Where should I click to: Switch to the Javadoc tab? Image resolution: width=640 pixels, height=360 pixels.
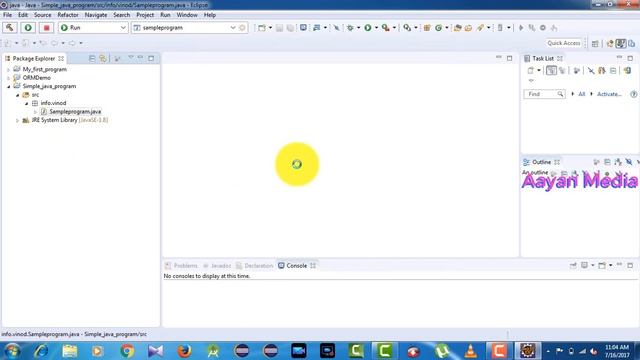pos(218,266)
